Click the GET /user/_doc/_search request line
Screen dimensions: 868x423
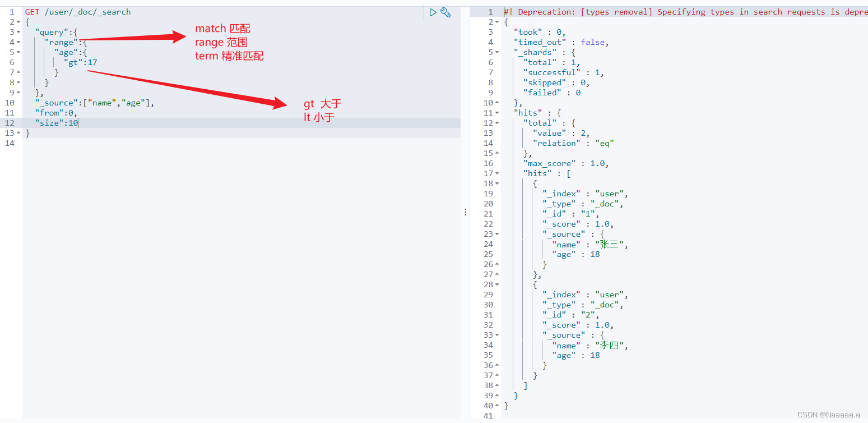78,12
